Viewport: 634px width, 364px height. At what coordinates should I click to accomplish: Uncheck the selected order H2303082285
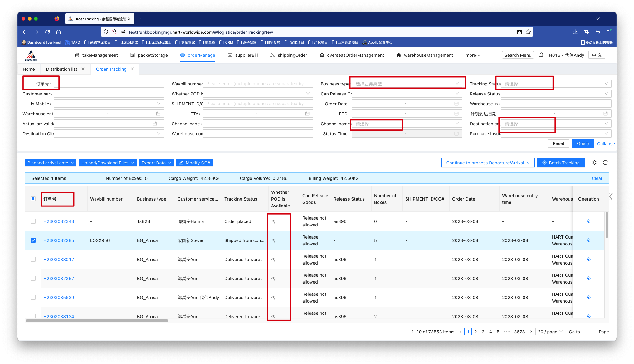pos(33,240)
